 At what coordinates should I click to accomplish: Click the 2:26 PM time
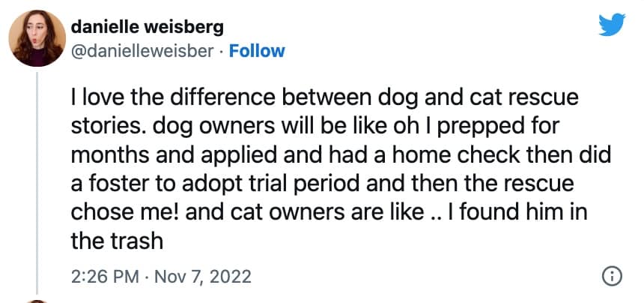click(104, 277)
